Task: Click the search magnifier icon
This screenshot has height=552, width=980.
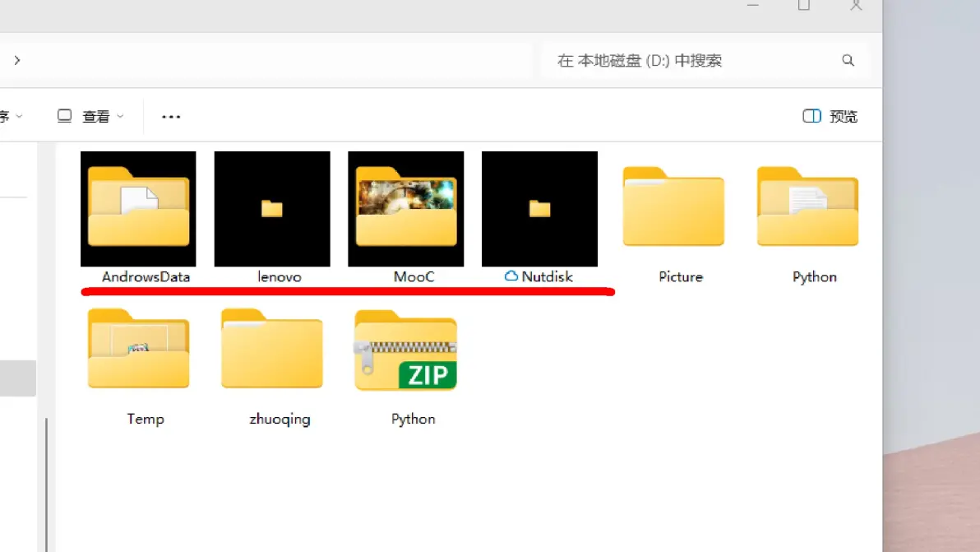Action: click(x=848, y=61)
